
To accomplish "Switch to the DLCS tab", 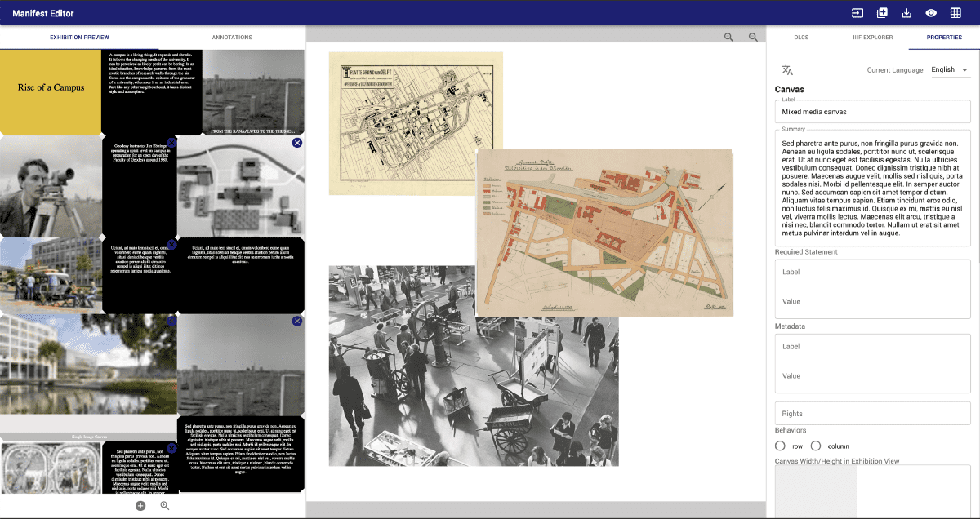I will [x=802, y=38].
